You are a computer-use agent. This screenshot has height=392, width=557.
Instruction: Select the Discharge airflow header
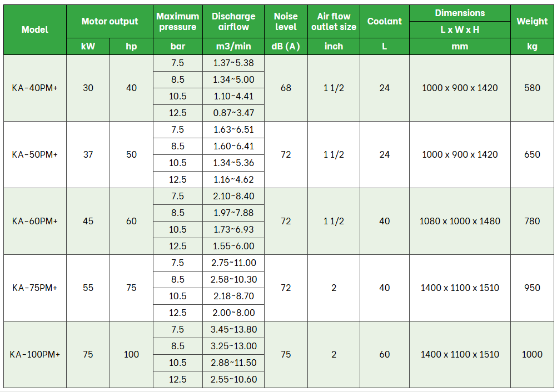coord(233,22)
